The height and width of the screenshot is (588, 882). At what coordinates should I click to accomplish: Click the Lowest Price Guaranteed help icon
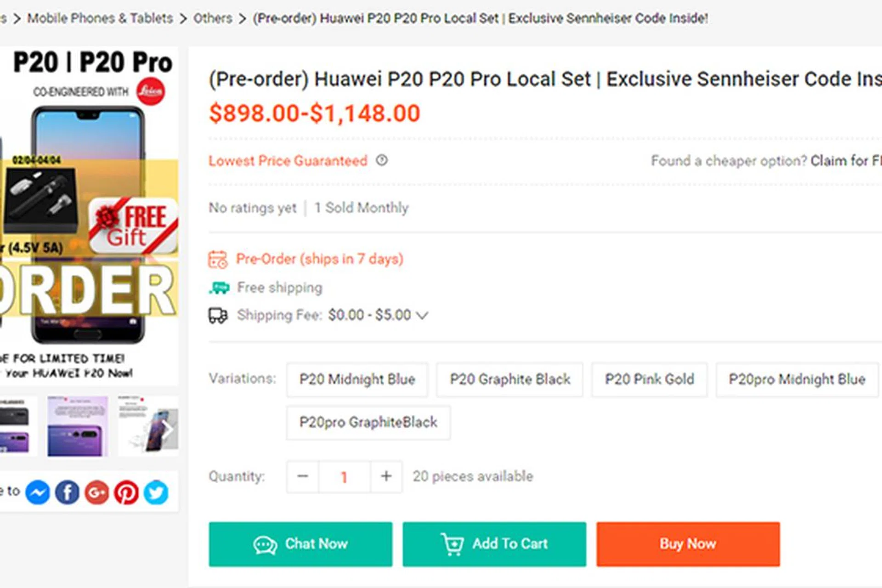tap(382, 160)
